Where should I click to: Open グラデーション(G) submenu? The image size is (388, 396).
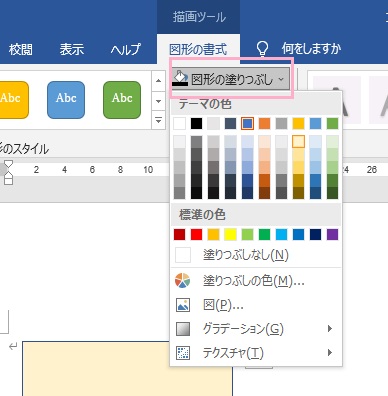pos(256,329)
